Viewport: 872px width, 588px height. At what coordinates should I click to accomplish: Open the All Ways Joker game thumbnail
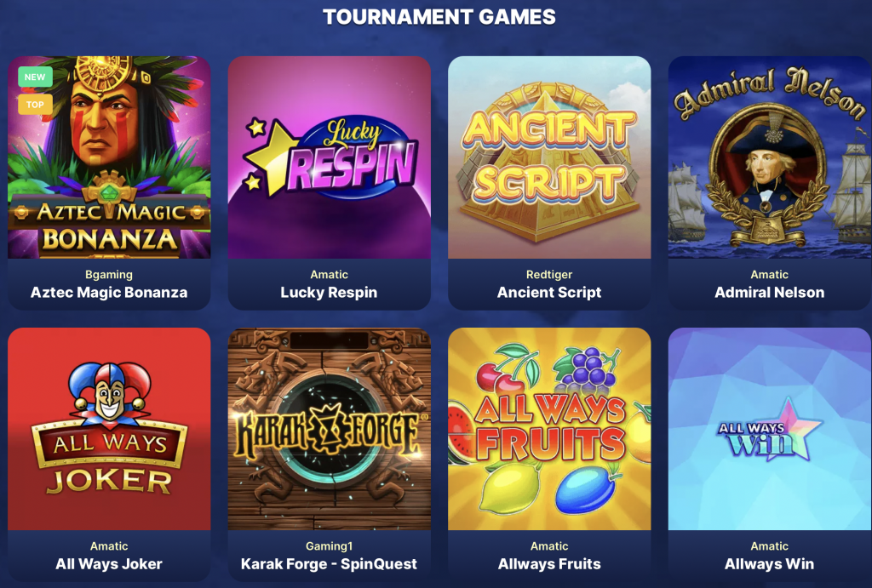(x=109, y=429)
